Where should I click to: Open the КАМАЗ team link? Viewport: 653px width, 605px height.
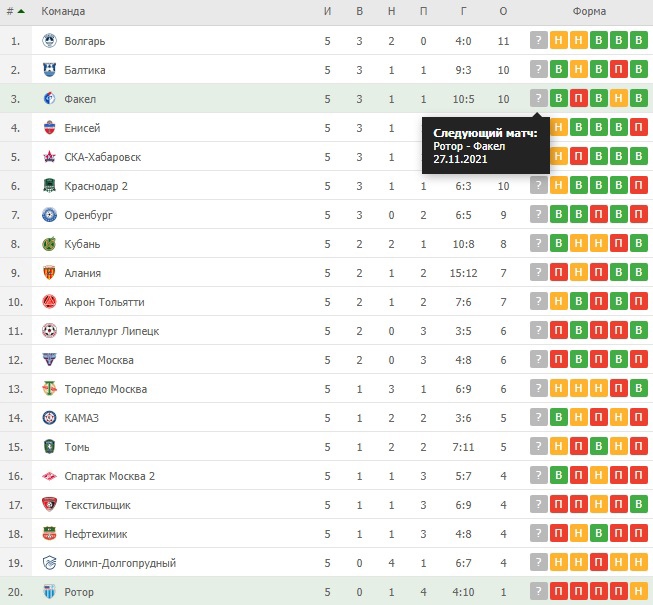(x=82, y=418)
